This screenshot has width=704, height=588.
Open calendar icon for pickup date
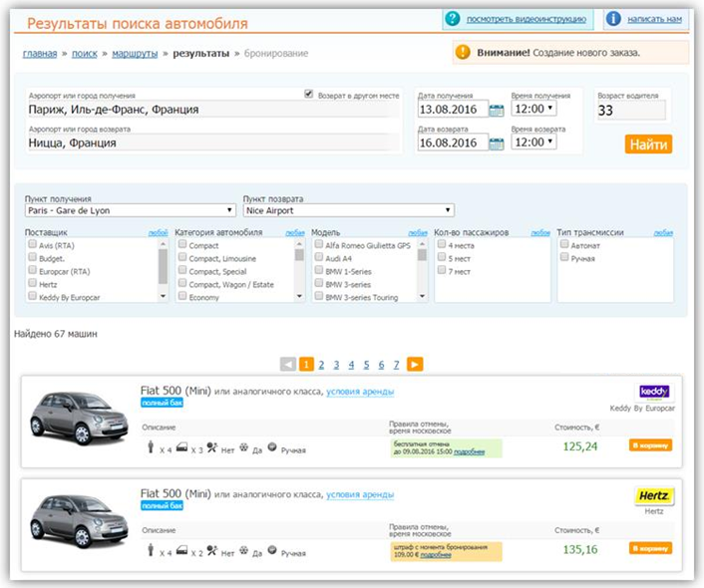497,110
